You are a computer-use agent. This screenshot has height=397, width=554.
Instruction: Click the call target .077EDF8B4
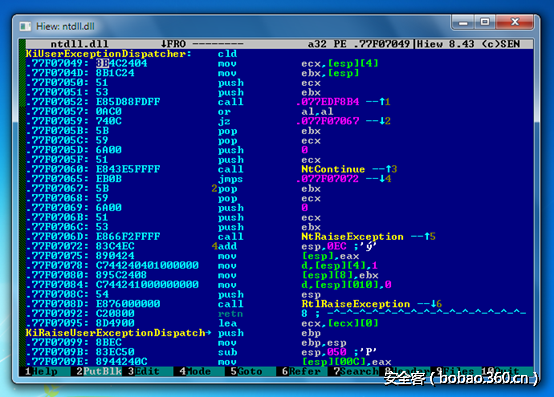tap(327, 102)
